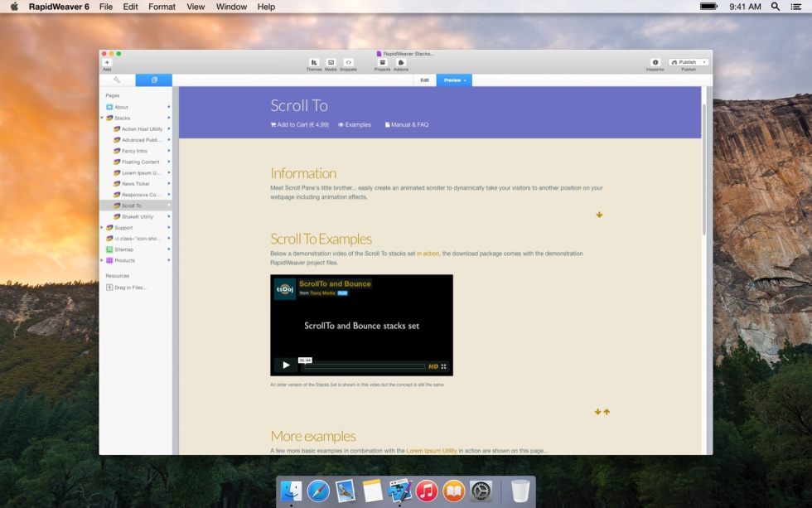Select the About page in sidebar
Screen dimensions: 812x508
click(121, 107)
